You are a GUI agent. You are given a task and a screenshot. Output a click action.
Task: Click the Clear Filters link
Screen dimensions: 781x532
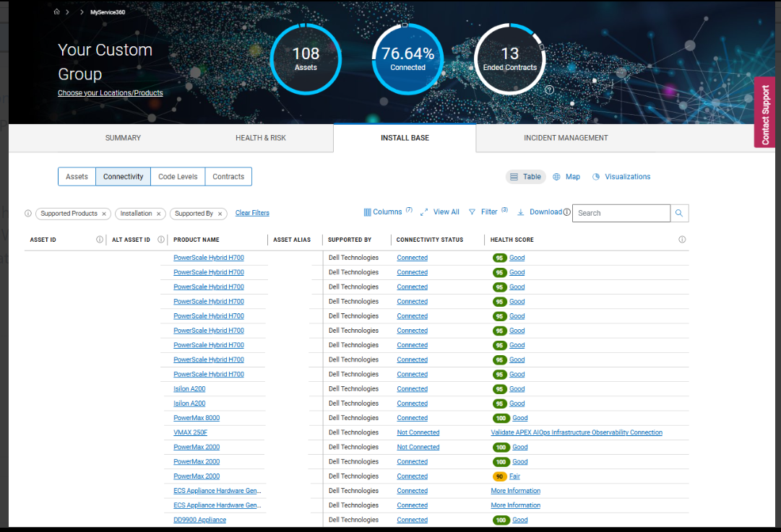[252, 214]
